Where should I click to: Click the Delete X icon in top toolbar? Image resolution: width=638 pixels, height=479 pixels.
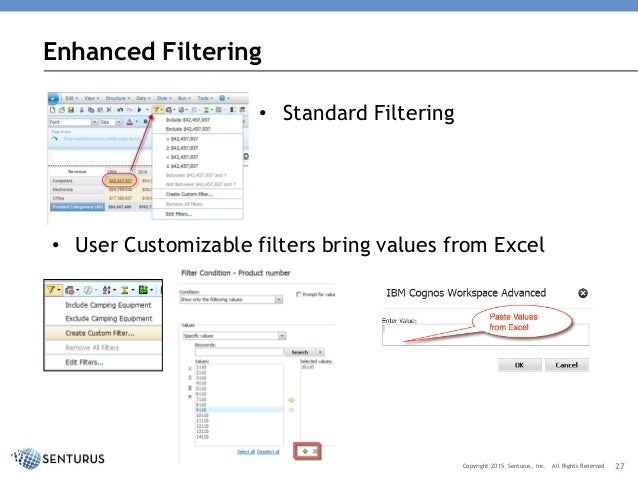[109, 110]
